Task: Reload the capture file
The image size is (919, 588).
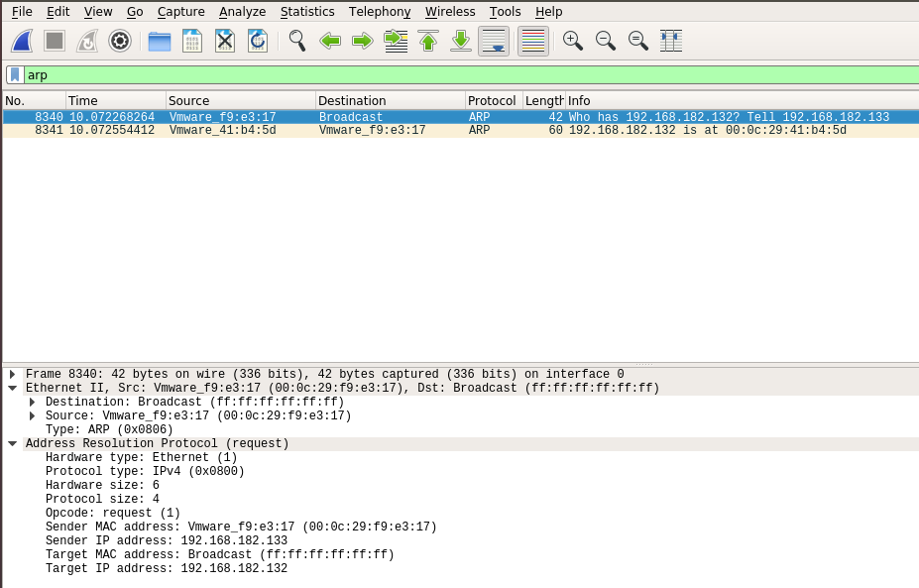Action: click(256, 41)
